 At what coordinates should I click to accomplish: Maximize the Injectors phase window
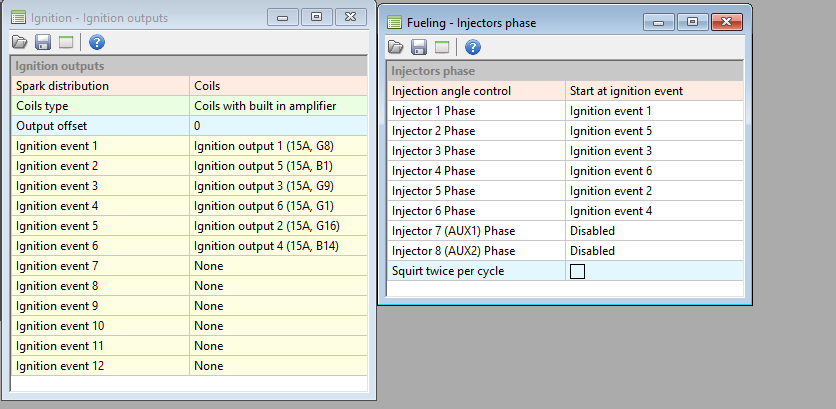(693, 22)
